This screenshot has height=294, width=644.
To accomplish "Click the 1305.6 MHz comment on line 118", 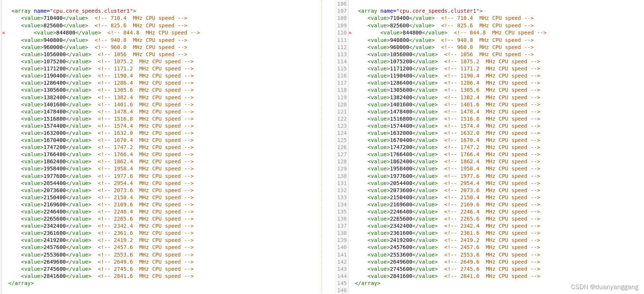I will pos(492,90).
